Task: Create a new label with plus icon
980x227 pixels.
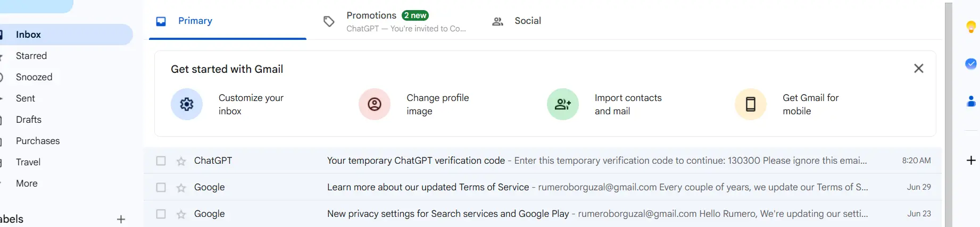Action: tap(121, 219)
